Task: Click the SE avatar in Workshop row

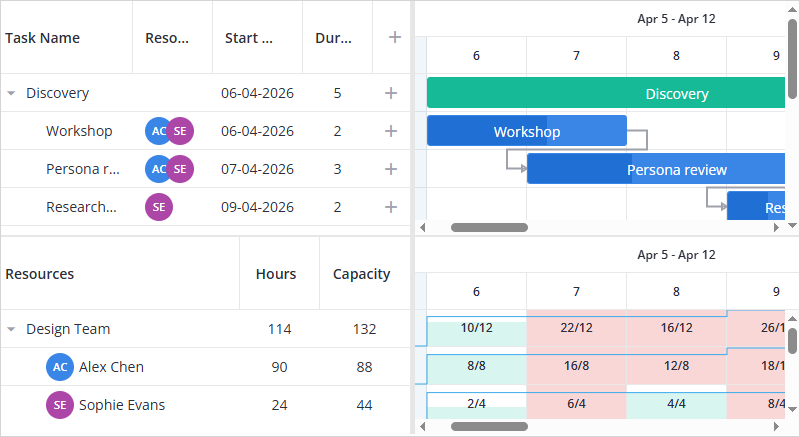Action: click(x=180, y=131)
